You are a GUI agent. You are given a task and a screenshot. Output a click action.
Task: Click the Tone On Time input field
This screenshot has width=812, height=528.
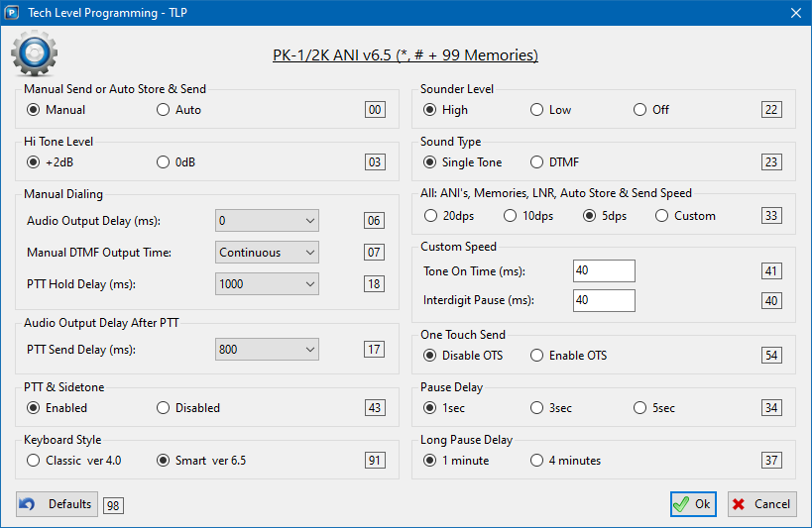(x=603, y=271)
